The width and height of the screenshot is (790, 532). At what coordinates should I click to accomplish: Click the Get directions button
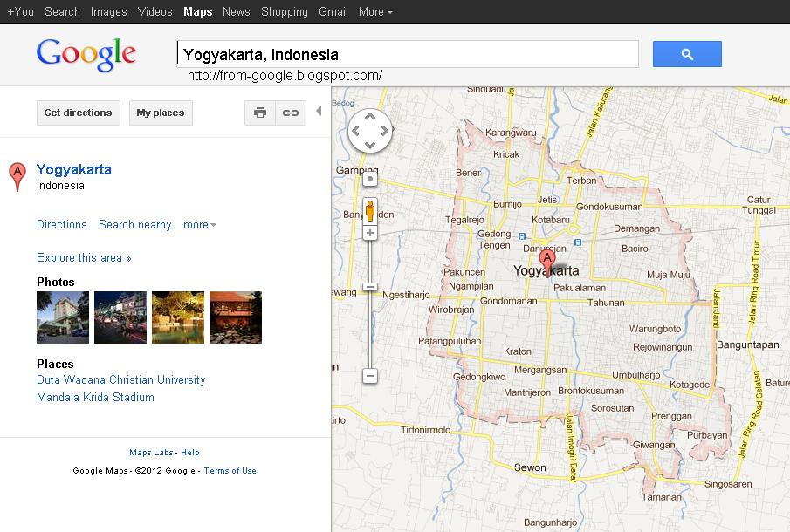tap(78, 113)
